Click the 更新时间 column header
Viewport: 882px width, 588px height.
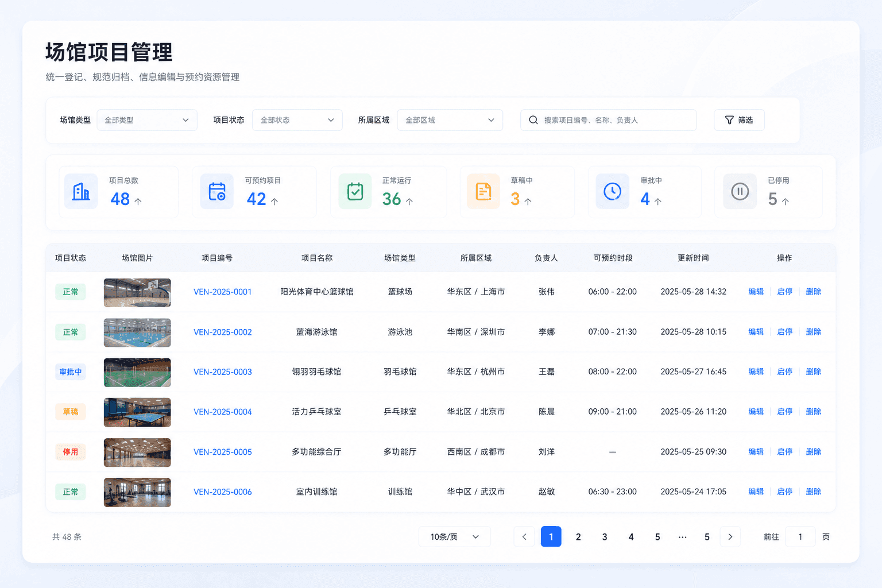coord(693,258)
